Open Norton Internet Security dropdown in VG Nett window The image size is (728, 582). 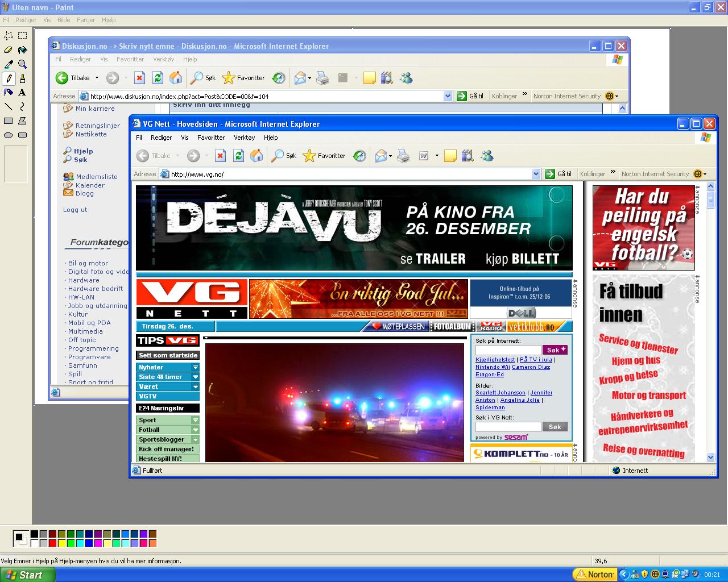point(705,174)
